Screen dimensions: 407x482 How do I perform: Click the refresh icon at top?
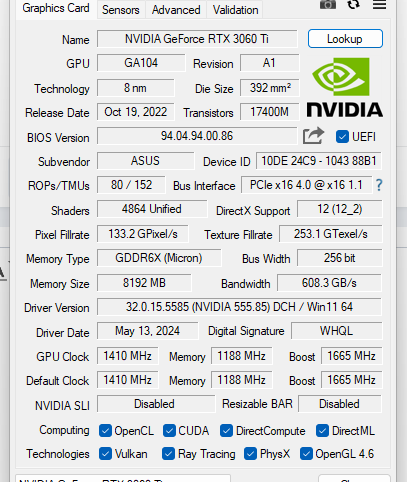(x=353, y=4)
